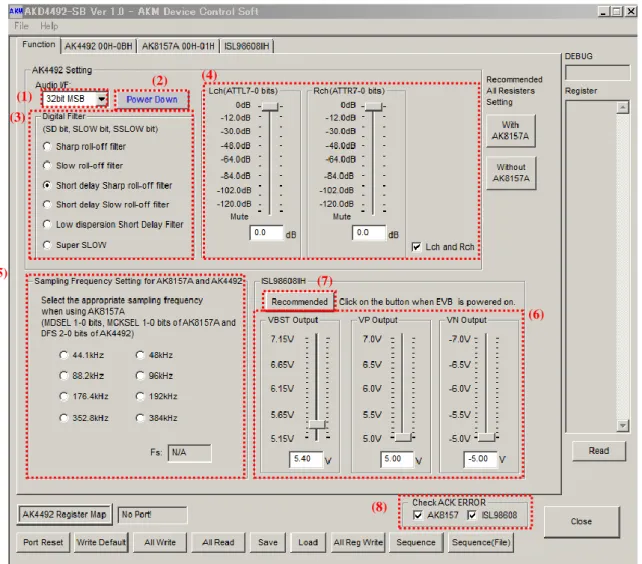Image resolution: width=642 pixels, height=564 pixels.
Task: Maximize the AKD4492-SB window
Action: pyautogui.click(x=617, y=11)
